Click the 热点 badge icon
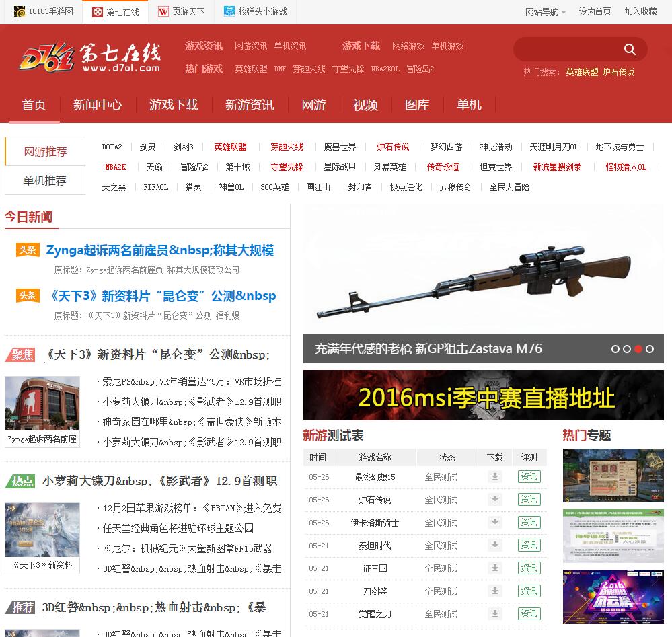 [x=21, y=481]
